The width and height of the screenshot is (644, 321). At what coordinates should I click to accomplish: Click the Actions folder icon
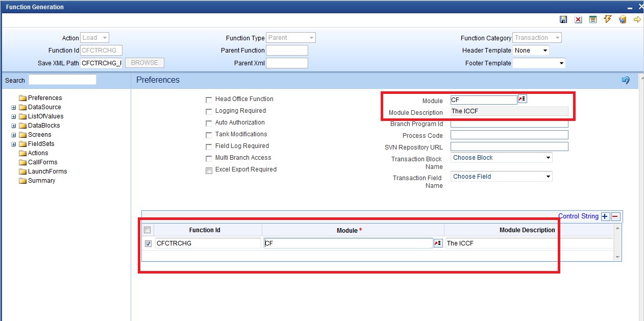pyautogui.click(x=22, y=153)
